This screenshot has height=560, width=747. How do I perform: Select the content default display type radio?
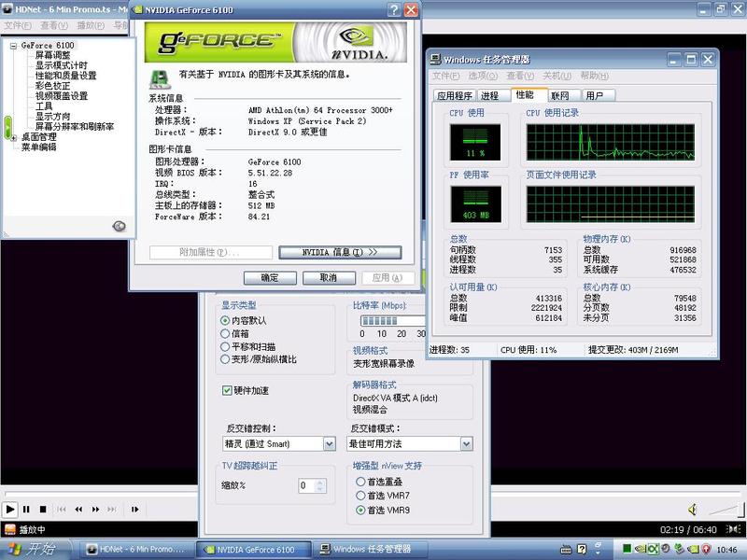225,320
